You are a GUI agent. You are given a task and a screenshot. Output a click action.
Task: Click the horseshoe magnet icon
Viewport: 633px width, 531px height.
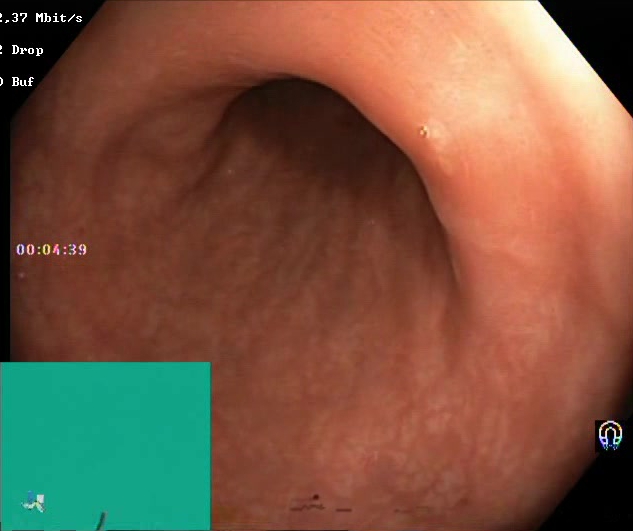click(610, 435)
